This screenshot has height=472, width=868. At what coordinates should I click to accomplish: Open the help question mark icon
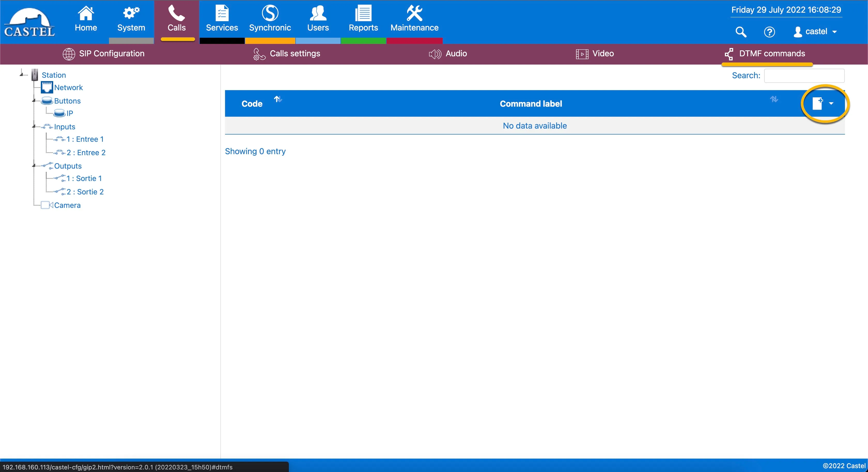[769, 32]
